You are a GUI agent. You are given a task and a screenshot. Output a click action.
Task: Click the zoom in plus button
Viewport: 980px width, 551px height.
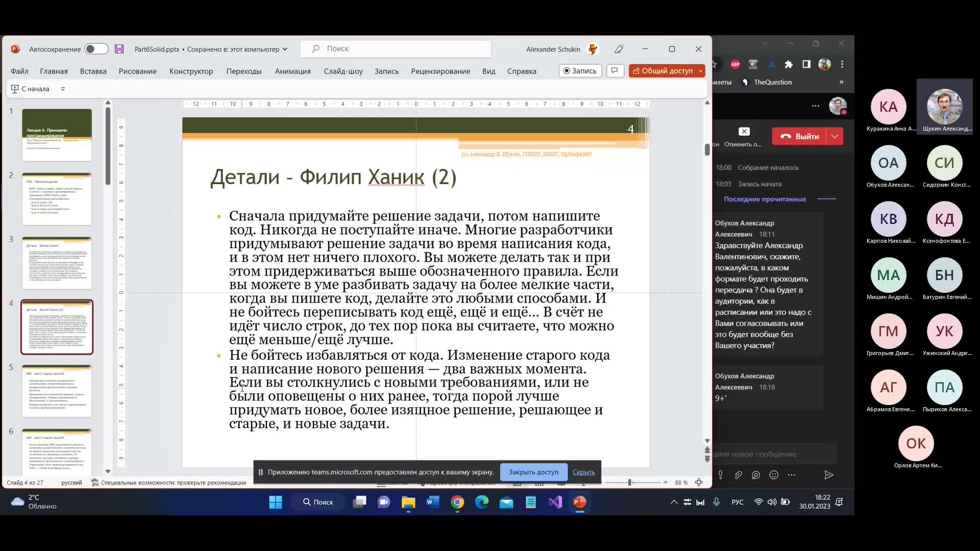[666, 483]
